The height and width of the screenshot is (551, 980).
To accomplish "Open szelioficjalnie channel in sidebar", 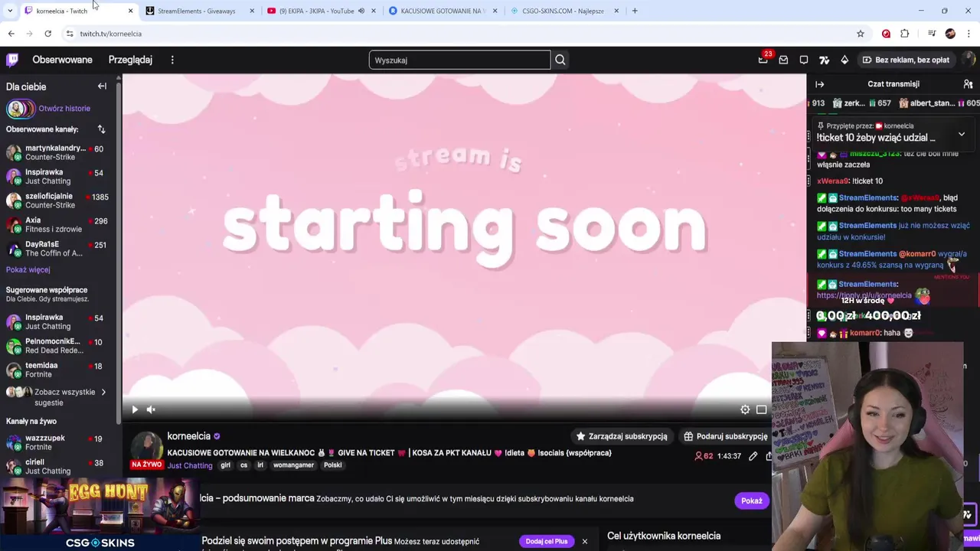I will coord(57,201).
